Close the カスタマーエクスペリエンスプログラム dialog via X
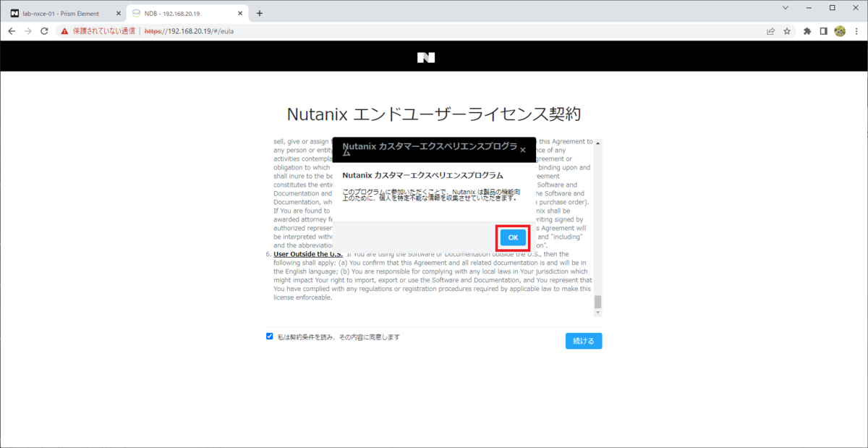Screen dimensions: 868x448 coord(523,150)
